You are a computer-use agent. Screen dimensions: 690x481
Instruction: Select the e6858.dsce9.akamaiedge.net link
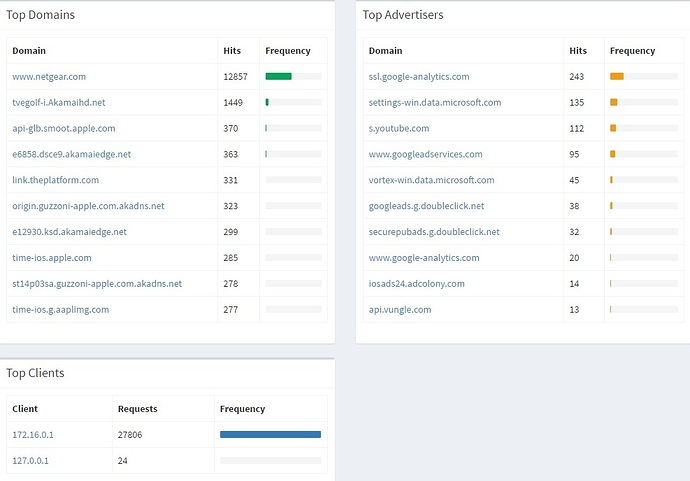(71, 154)
